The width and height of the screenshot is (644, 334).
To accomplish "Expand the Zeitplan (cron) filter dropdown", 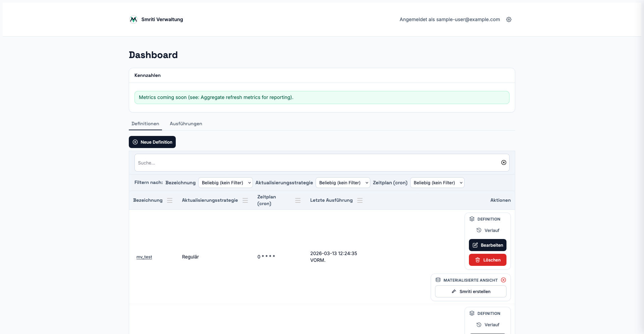I will (x=437, y=183).
